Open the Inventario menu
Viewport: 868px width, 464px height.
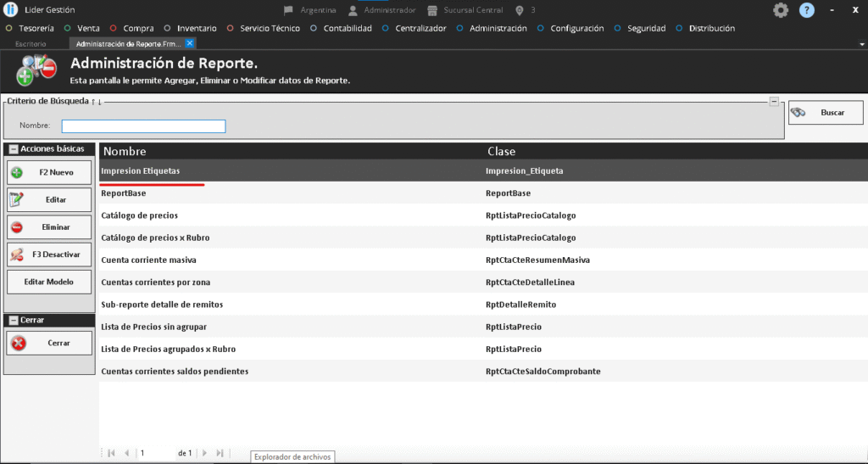pyautogui.click(x=190, y=28)
